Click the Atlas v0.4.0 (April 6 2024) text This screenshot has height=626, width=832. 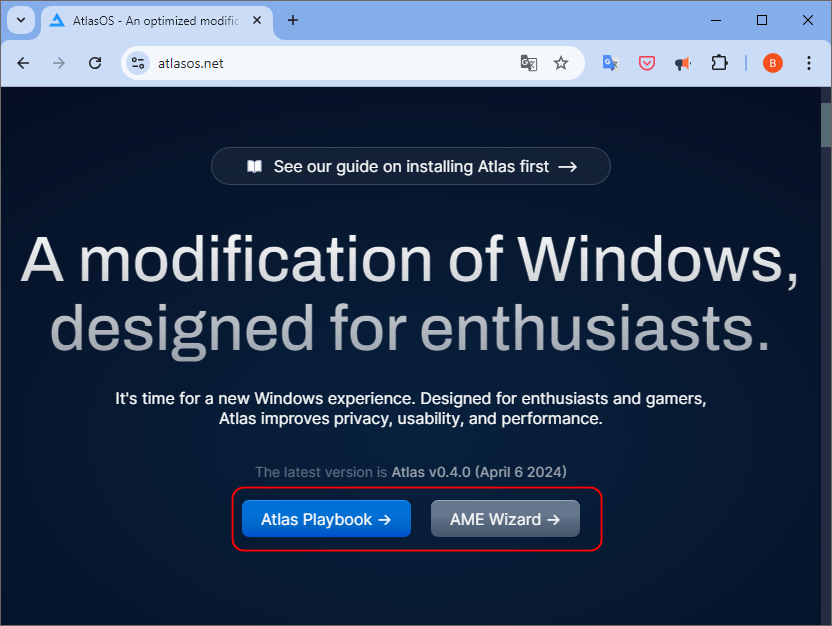tap(479, 472)
